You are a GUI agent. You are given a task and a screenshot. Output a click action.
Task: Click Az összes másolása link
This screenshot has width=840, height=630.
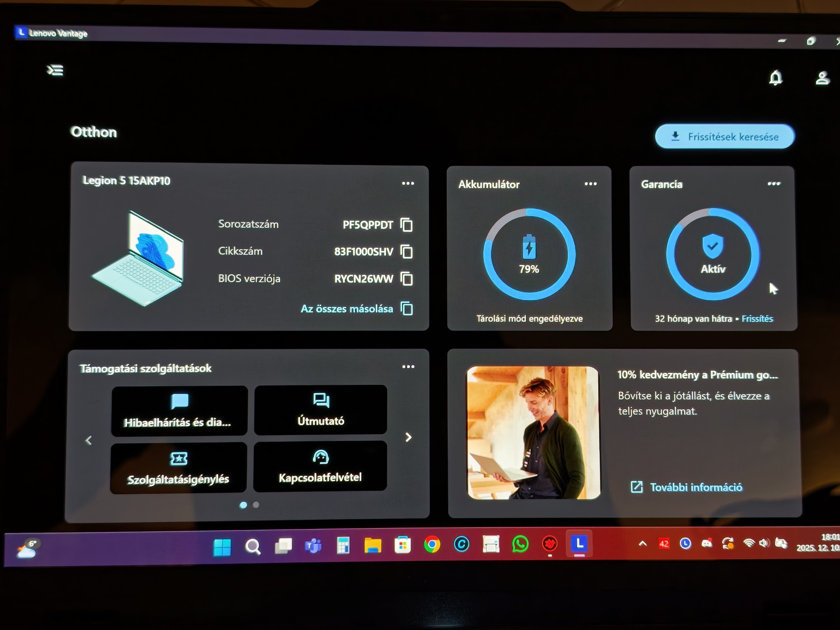(x=357, y=308)
